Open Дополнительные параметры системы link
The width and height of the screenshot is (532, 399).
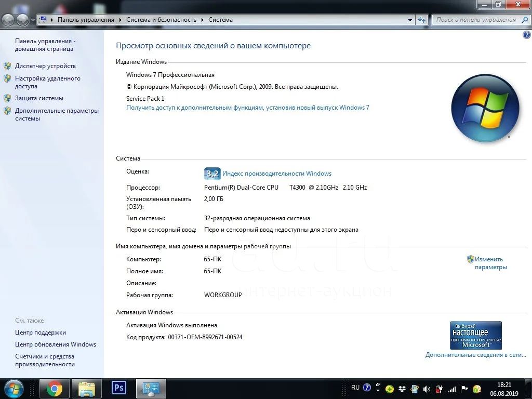57,114
